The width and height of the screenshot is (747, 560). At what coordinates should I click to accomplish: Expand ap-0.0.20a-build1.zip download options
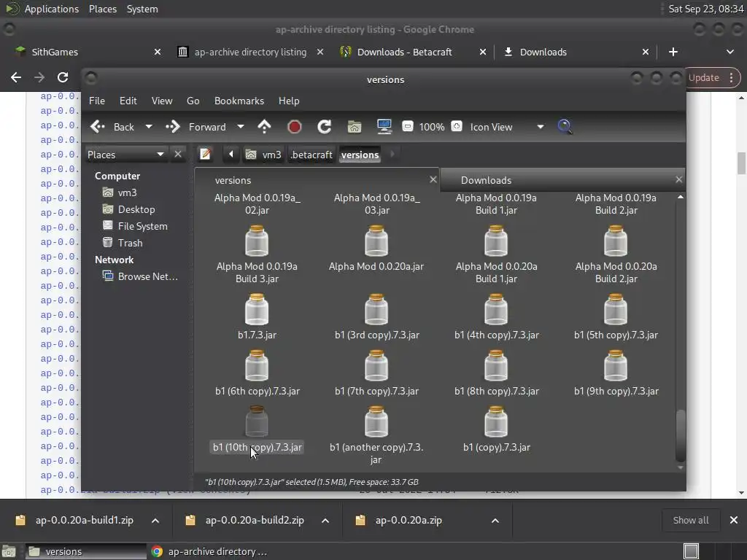(x=155, y=521)
